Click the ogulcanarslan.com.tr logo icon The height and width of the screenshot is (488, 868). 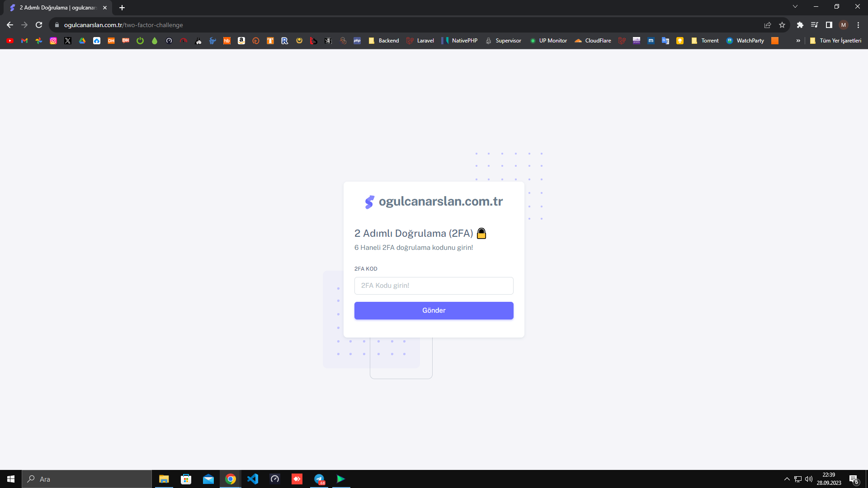coord(369,202)
